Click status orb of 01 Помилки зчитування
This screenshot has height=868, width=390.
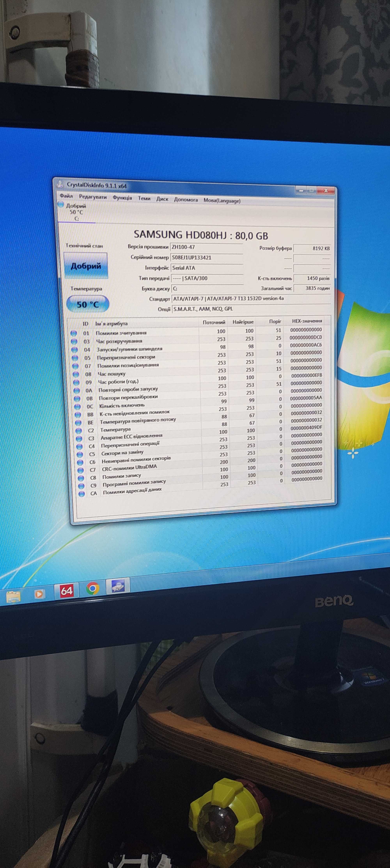pos(74,333)
